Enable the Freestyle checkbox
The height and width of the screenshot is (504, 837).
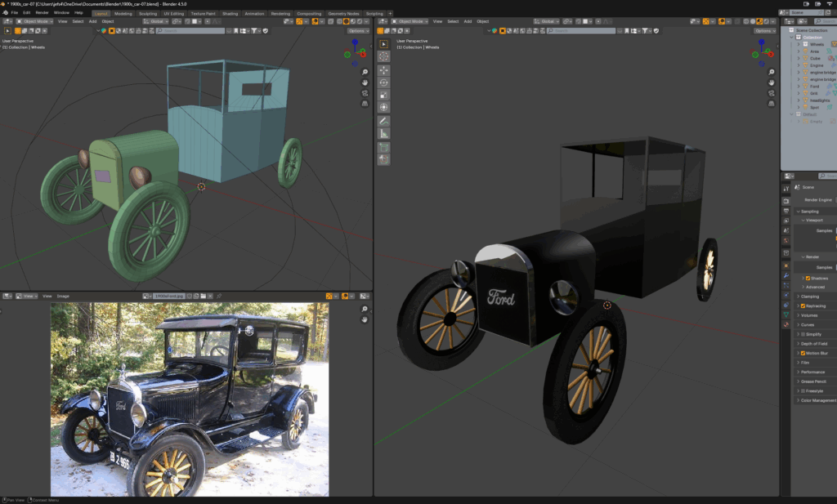click(803, 391)
